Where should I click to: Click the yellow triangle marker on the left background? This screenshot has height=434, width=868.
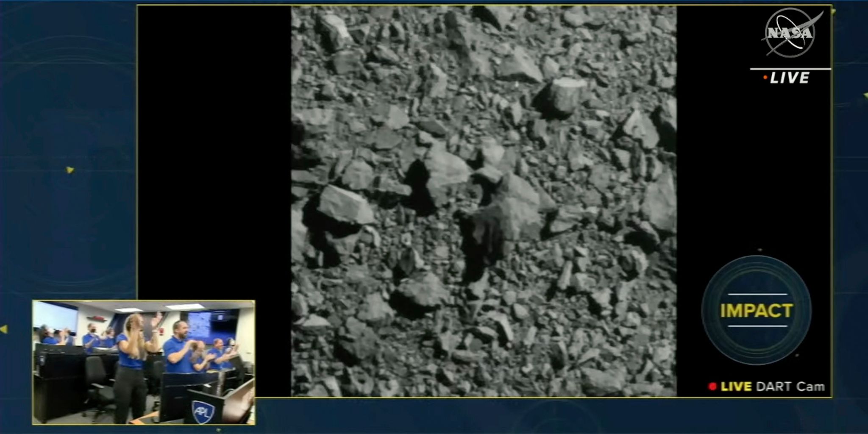coord(70,170)
